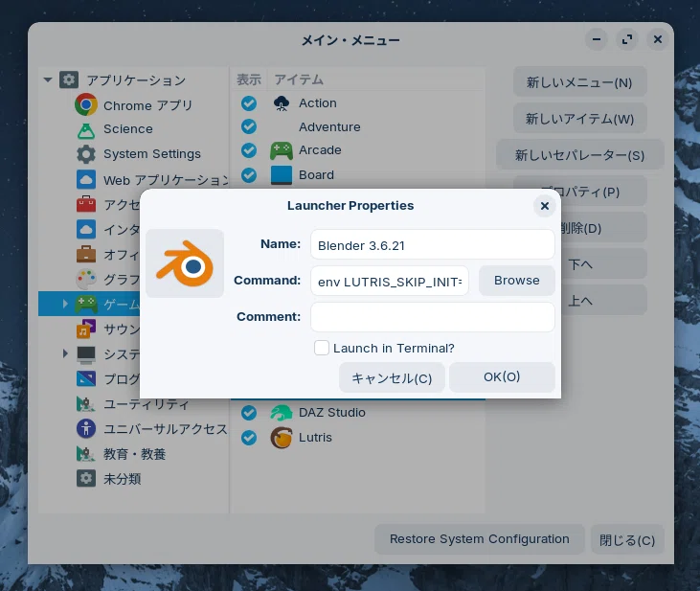Click the ユニバーサルアクセス accessibility icon
Screen dimensions: 700x591
pyautogui.click(x=86, y=428)
